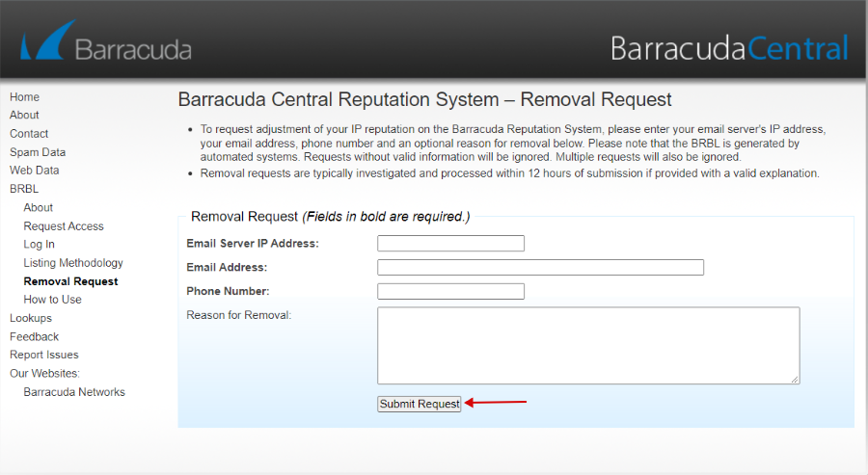868x475 pixels.
Task: Open the Lookups section
Action: click(x=31, y=318)
